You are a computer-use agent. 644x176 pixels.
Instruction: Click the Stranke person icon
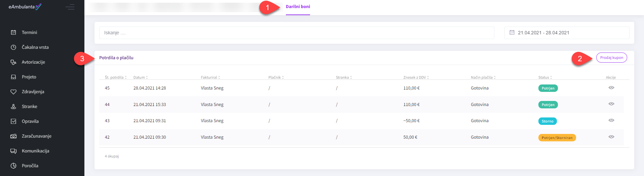click(x=13, y=107)
